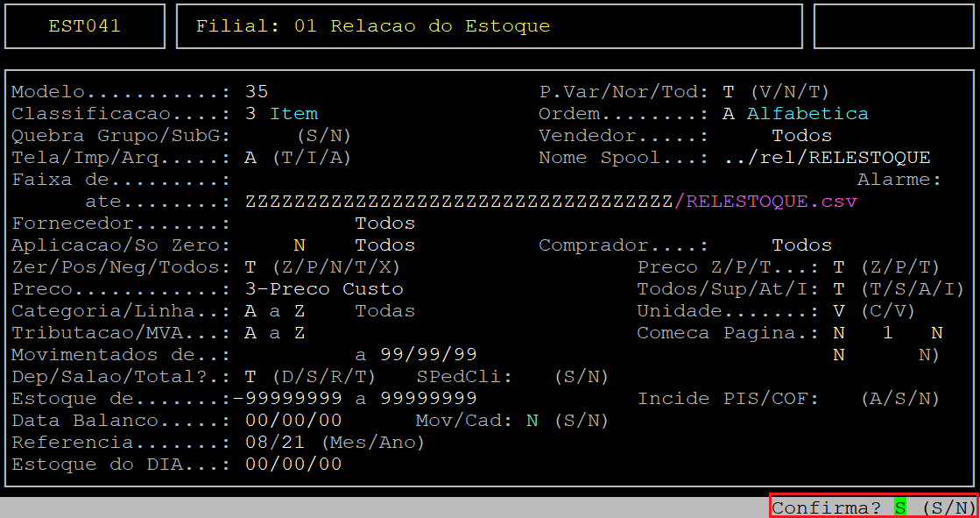Click the Categoria/Linha A a Z range
This screenshot has width=980, height=518.
pos(275,311)
